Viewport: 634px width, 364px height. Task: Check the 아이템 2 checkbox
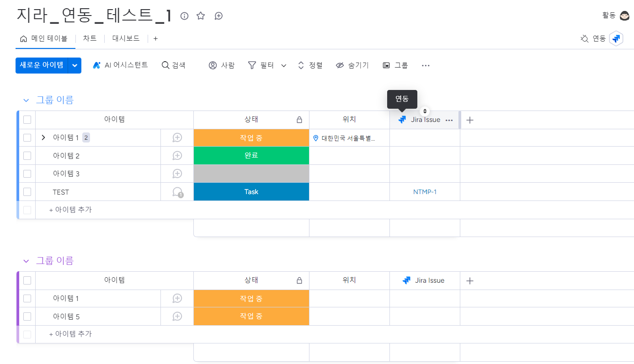(x=27, y=156)
